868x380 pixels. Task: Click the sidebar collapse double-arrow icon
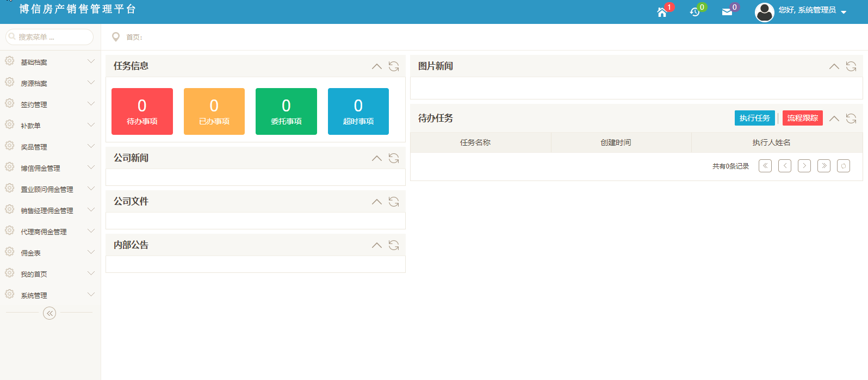49,313
